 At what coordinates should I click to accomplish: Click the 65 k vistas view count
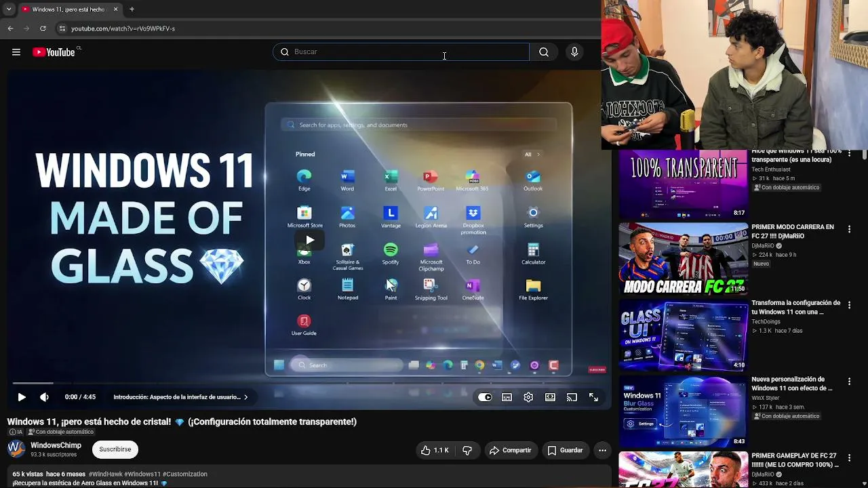pos(28,474)
